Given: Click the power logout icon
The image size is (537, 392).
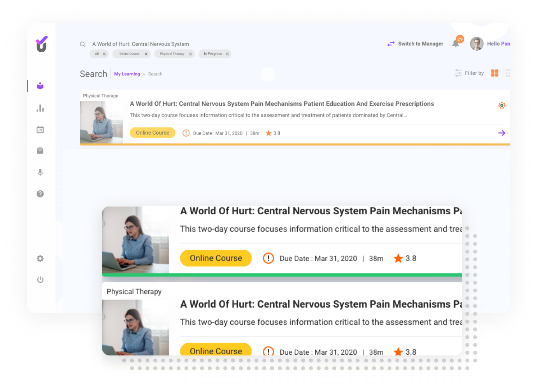Looking at the screenshot, I should 40,280.
